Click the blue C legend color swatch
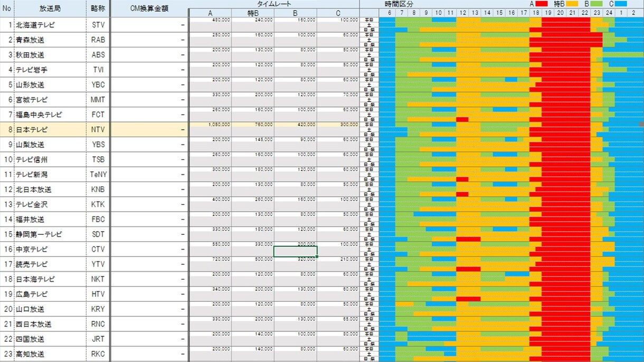644x362 pixels. [x=620, y=4]
